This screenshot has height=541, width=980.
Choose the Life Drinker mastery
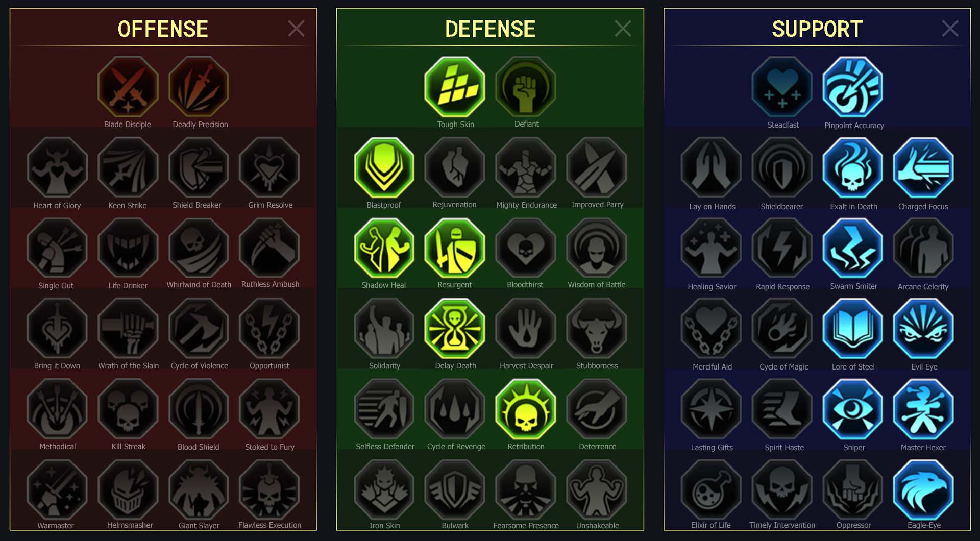pos(128,249)
